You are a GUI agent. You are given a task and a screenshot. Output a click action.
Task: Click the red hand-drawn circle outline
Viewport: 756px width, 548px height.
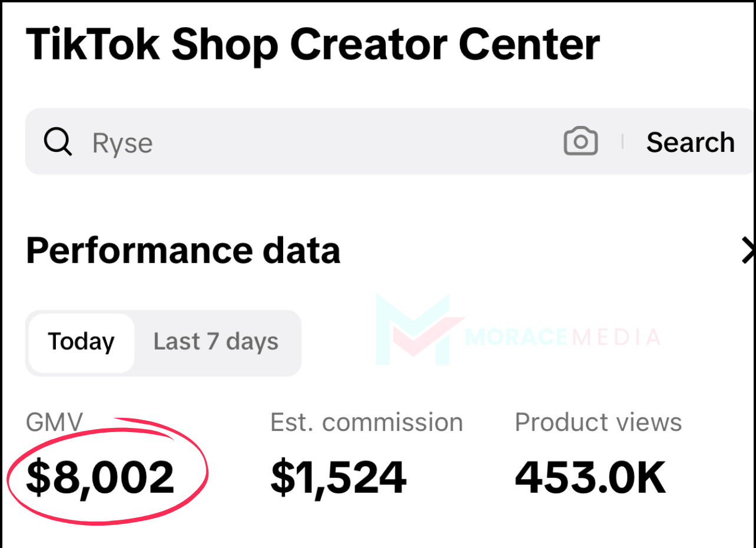(107, 470)
